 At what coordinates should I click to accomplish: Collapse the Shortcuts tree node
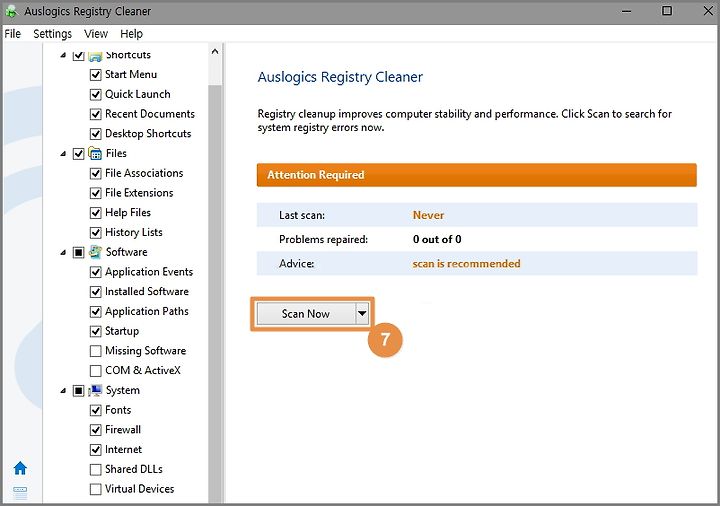click(63, 55)
